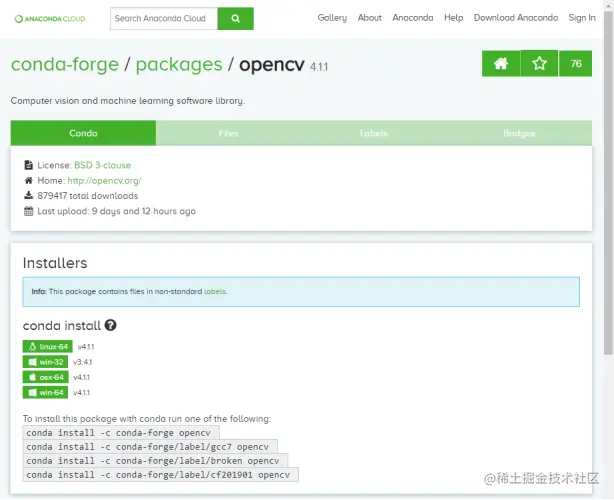Image resolution: width=614 pixels, height=500 pixels.
Task: Star the opencv package
Action: click(539, 63)
